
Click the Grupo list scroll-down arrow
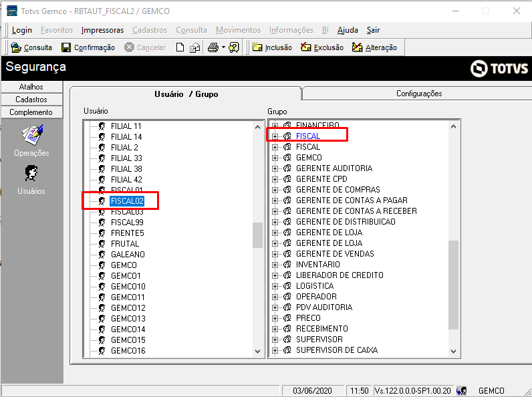(x=454, y=351)
